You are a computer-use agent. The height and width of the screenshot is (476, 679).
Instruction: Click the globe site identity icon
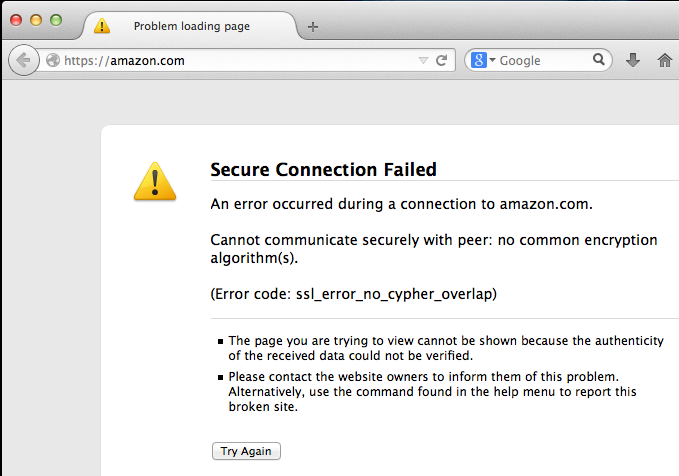click(x=53, y=60)
